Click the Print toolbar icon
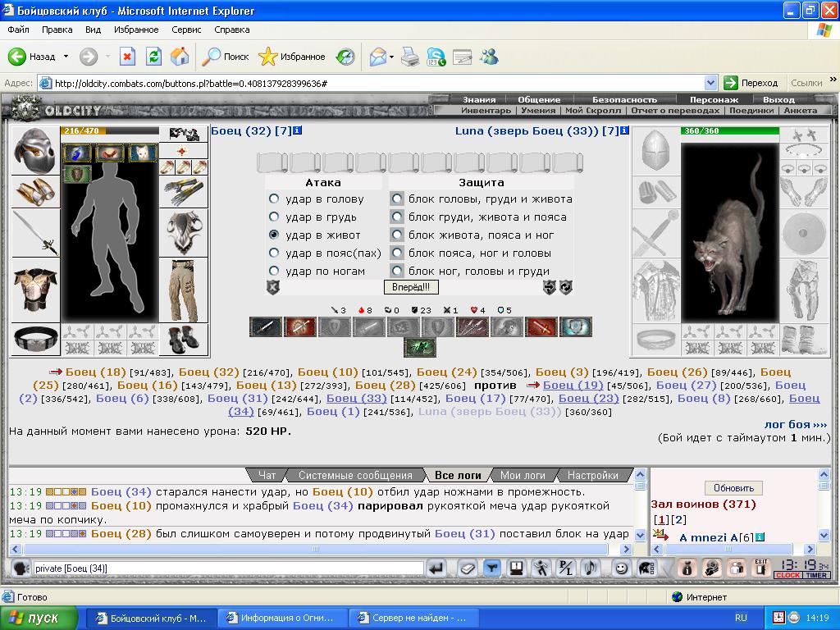Screen dimensions: 840x630 (x=410, y=57)
